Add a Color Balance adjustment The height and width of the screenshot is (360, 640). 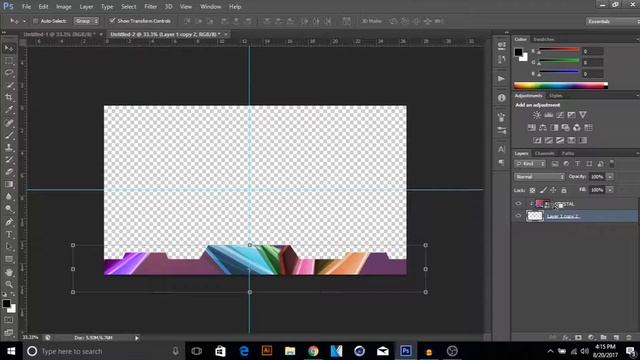(x=543, y=128)
